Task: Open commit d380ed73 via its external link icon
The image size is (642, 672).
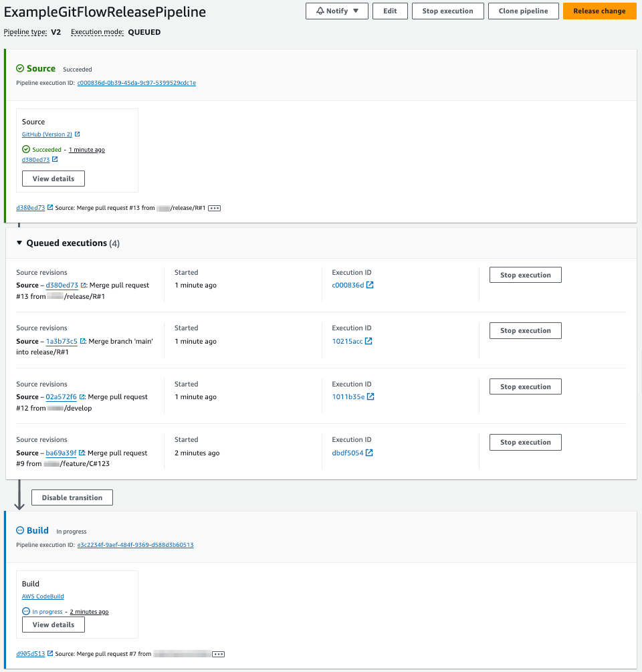Action: click(54, 159)
